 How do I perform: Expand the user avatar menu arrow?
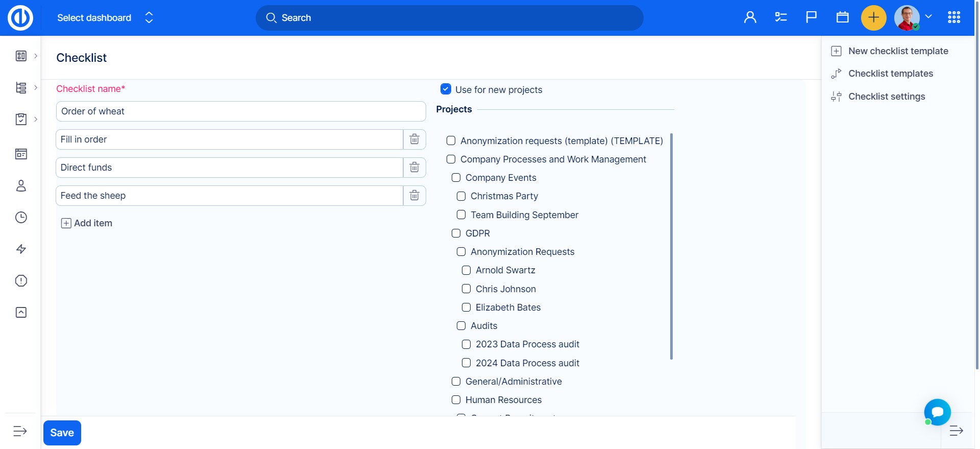(x=928, y=17)
